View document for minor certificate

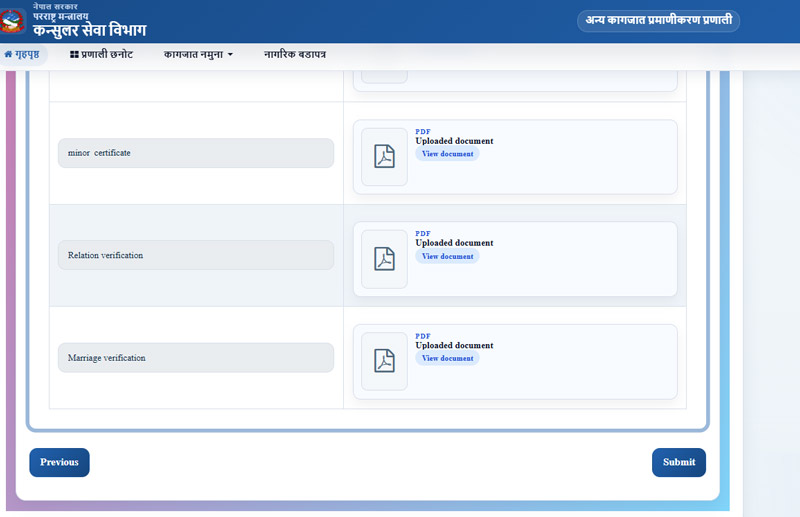click(447, 154)
